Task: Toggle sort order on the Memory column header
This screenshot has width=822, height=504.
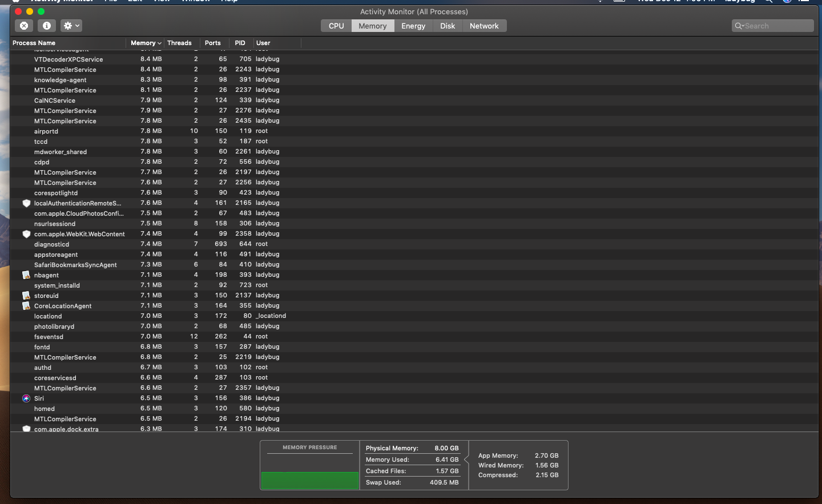Action: 145,43
